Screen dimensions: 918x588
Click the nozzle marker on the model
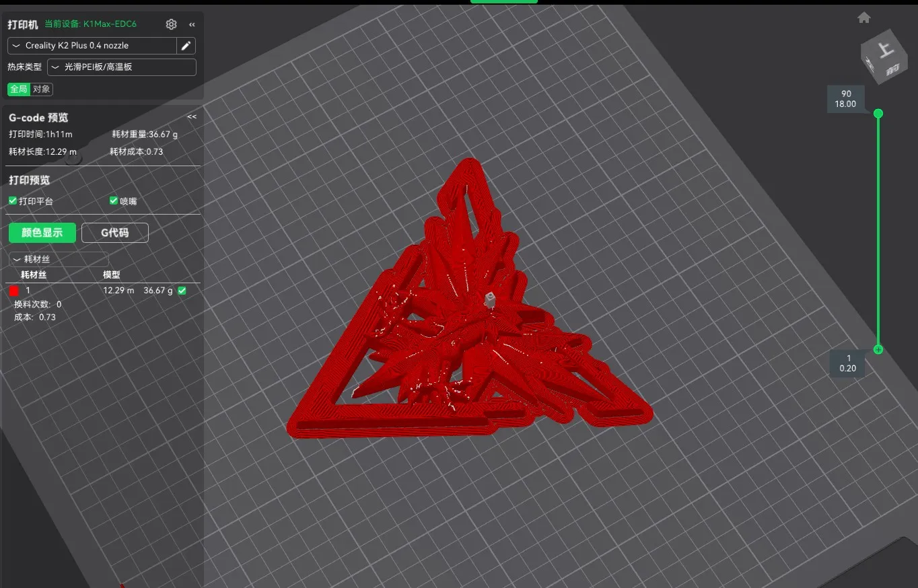tap(490, 300)
